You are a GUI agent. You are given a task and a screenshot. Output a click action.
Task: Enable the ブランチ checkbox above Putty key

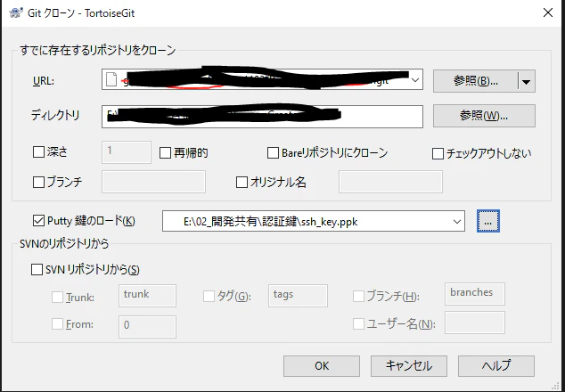pos(38,182)
